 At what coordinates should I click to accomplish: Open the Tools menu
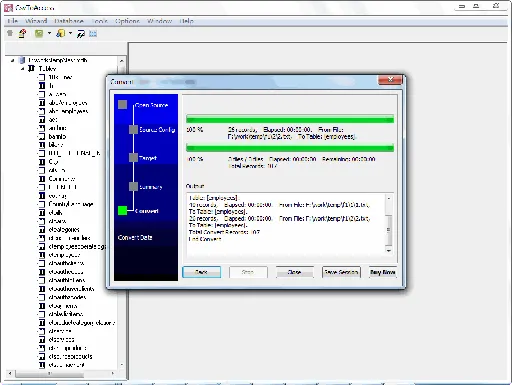(x=99, y=21)
